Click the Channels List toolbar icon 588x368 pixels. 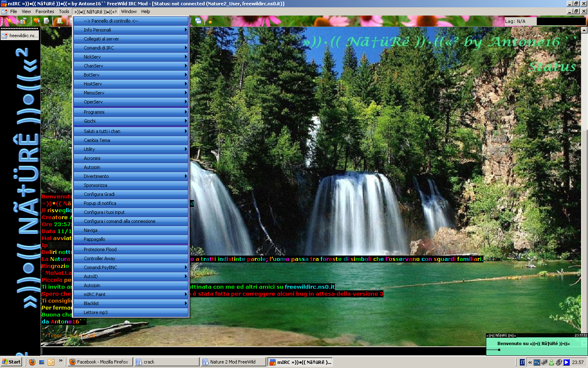tap(47, 21)
